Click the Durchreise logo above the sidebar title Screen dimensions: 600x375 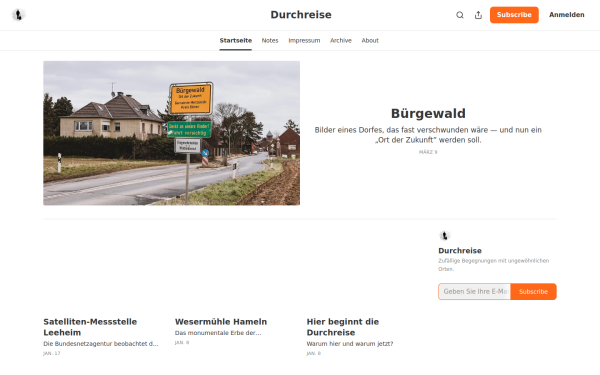click(444, 235)
